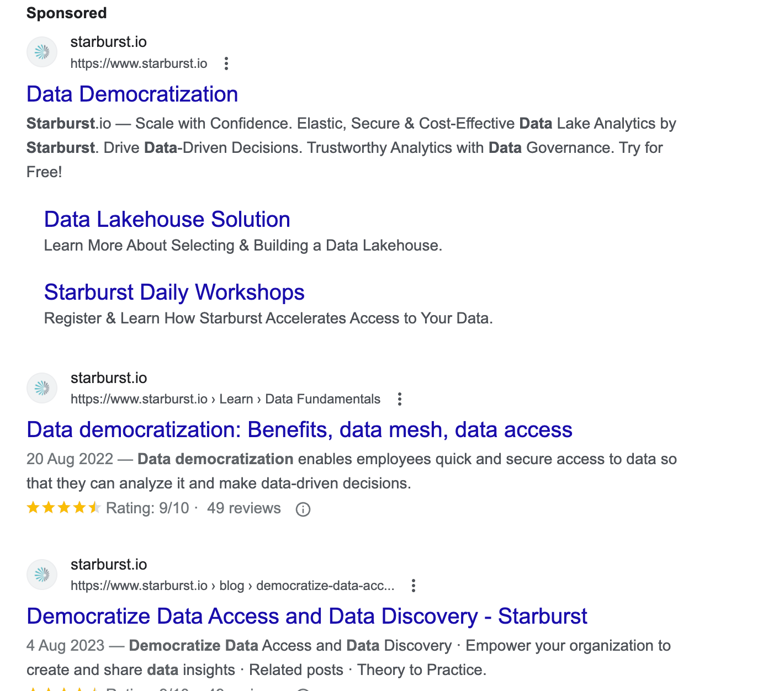Click the sponsored URL https://www.starburst.io
Viewport: 784px width, 691px height.
tap(139, 63)
